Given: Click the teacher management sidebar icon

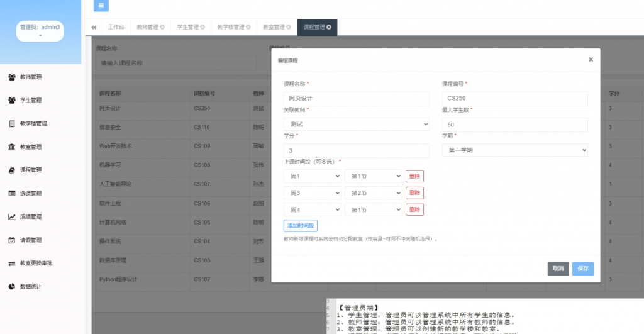Looking at the screenshot, I should pyautogui.click(x=12, y=77).
